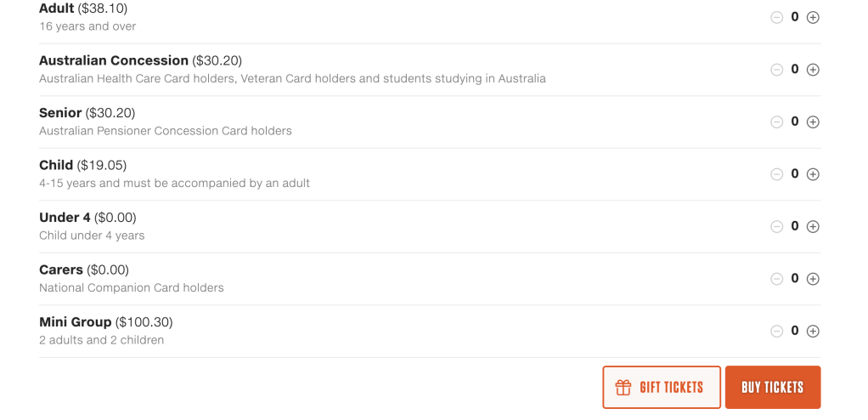Decrease Under 4 ticket count
This screenshot has height=420, width=868.
click(x=776, y=226)
